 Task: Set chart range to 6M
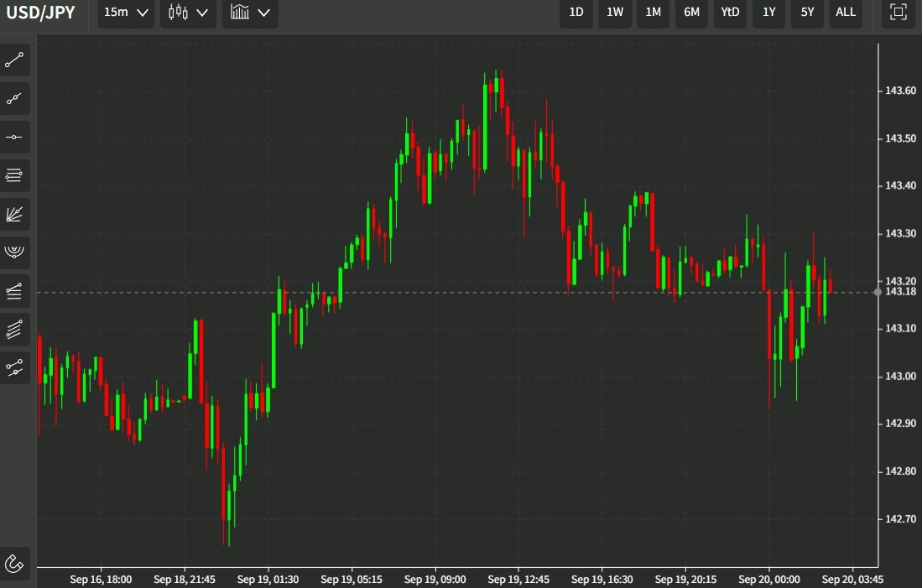[691, 13]
